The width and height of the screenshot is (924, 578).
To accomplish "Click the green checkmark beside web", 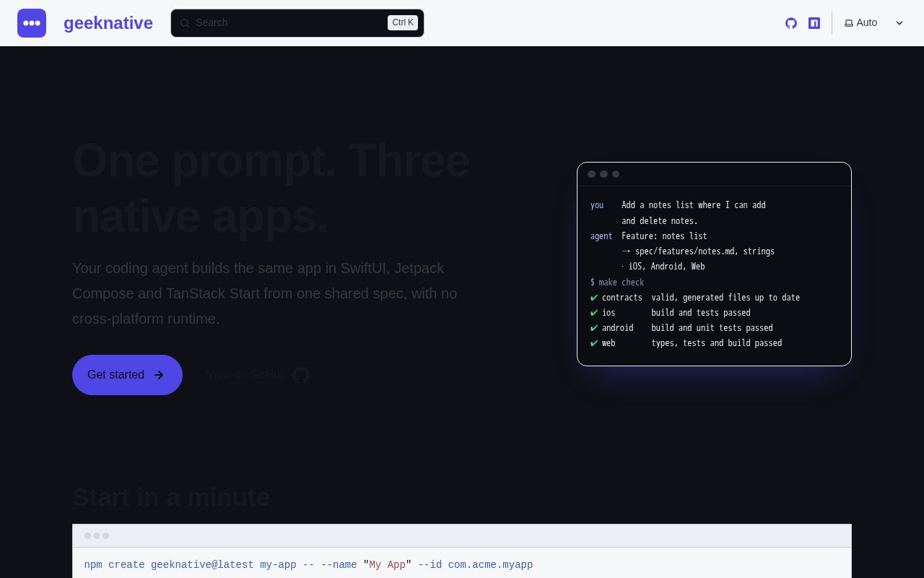I will 594,343.
